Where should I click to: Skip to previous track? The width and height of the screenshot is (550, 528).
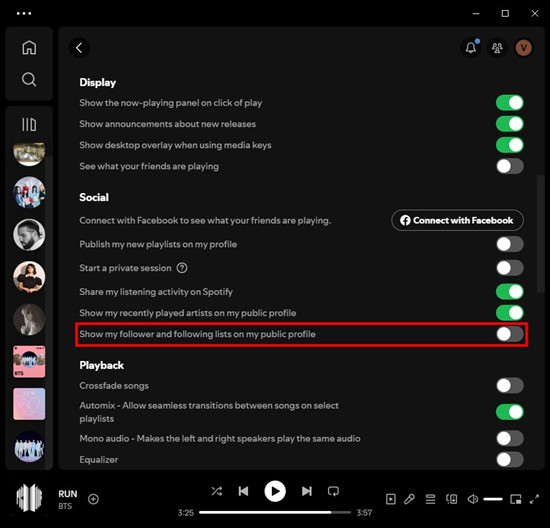click(243, 491)
